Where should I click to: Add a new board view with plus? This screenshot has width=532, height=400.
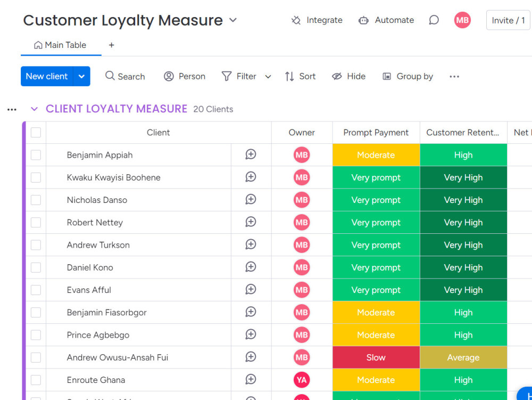(x=111, y=45)
